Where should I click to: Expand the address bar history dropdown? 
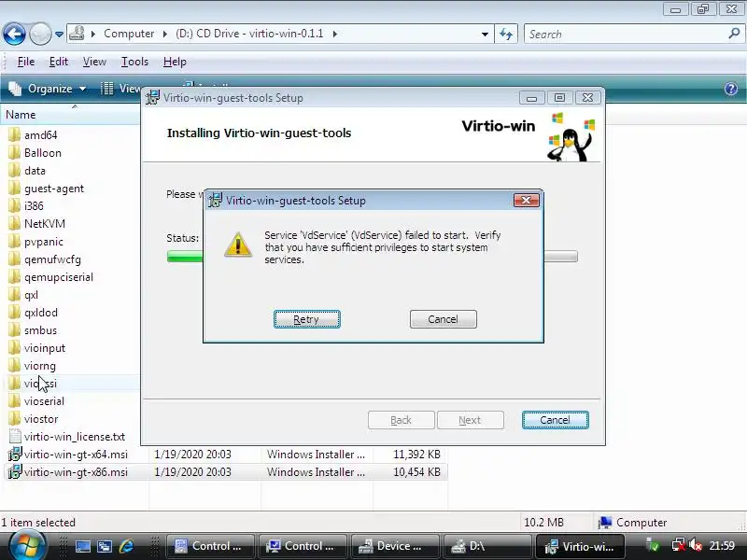pos(485,35)
